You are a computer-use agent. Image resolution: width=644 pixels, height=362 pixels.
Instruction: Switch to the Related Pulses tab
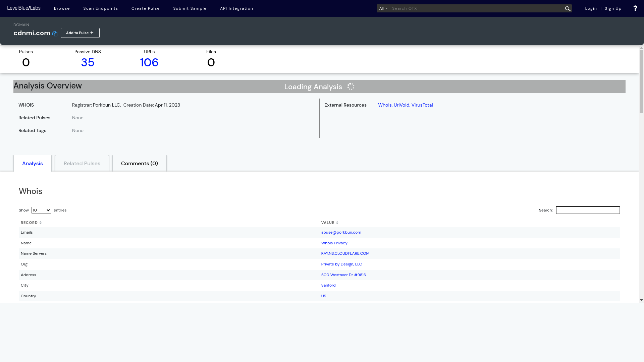click(82, 163)
